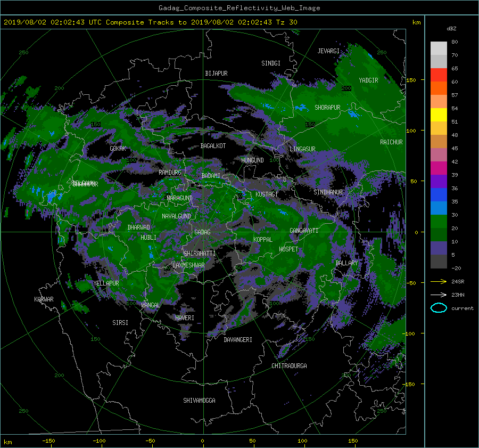Image resolution: width=479 pixels, height=448 pixels.
Task: Click the HUBLI city label
Action: point(148,238)
